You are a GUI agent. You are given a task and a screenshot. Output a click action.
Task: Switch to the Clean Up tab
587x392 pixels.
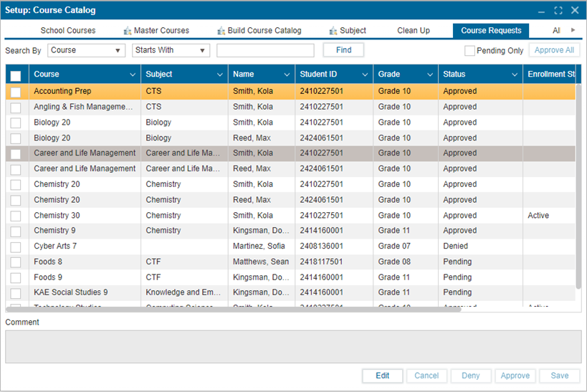414,31
